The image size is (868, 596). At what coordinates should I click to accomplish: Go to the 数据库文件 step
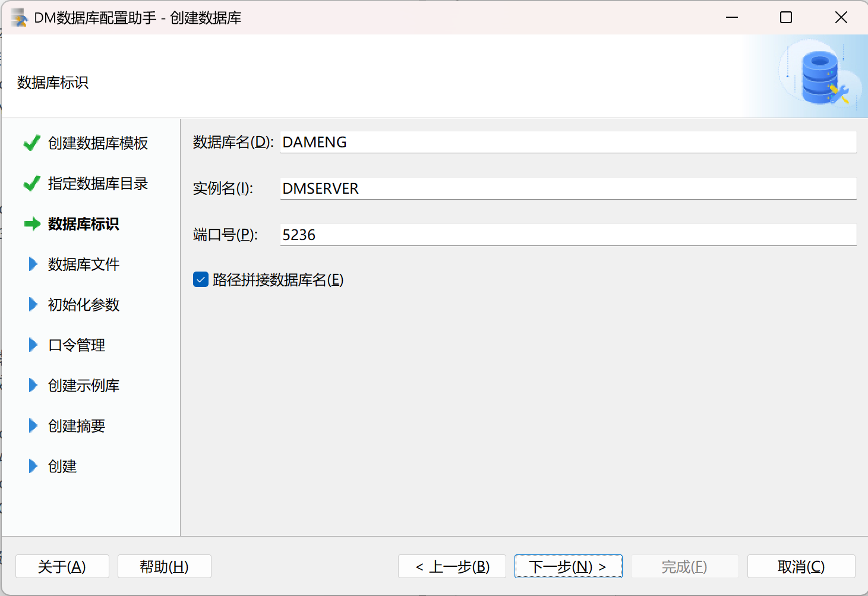click(x=84, y=264)
